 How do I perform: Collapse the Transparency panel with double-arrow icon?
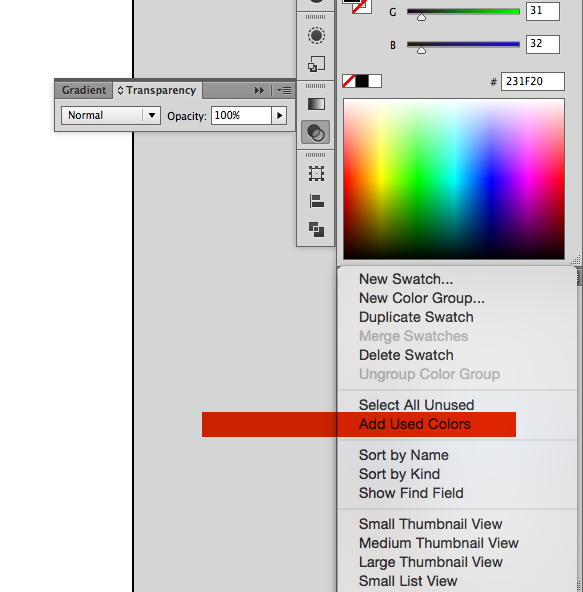click(259, 91)
